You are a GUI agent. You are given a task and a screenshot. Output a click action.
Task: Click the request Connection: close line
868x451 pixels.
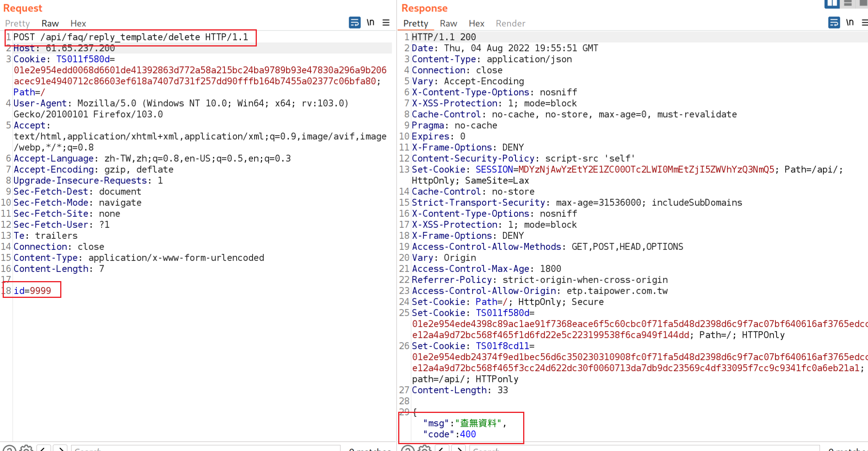click(x=59, y=247)
